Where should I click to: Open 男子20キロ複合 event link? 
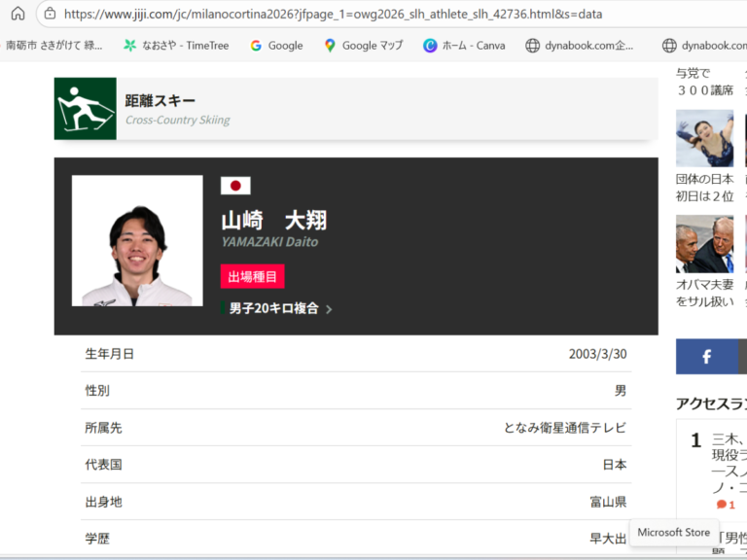pos(274,308)
